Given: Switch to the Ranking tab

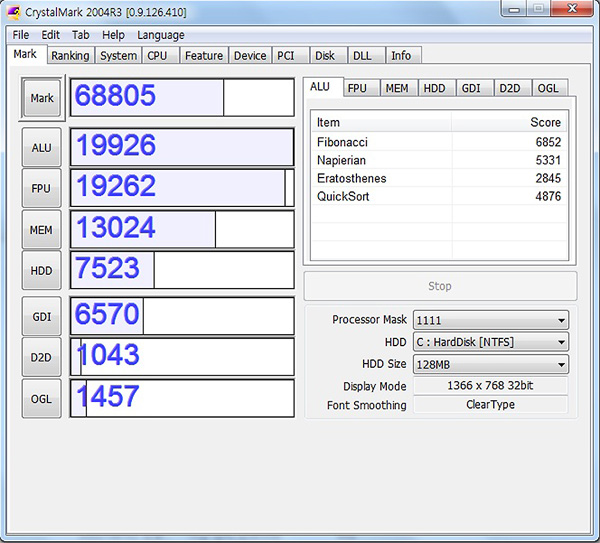Looking at the screenshot, I should 70,55.
